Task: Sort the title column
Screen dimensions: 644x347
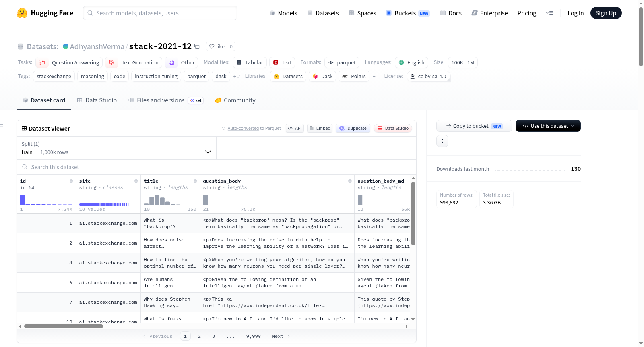Action: pyautogui.click(x=195, y=181)
